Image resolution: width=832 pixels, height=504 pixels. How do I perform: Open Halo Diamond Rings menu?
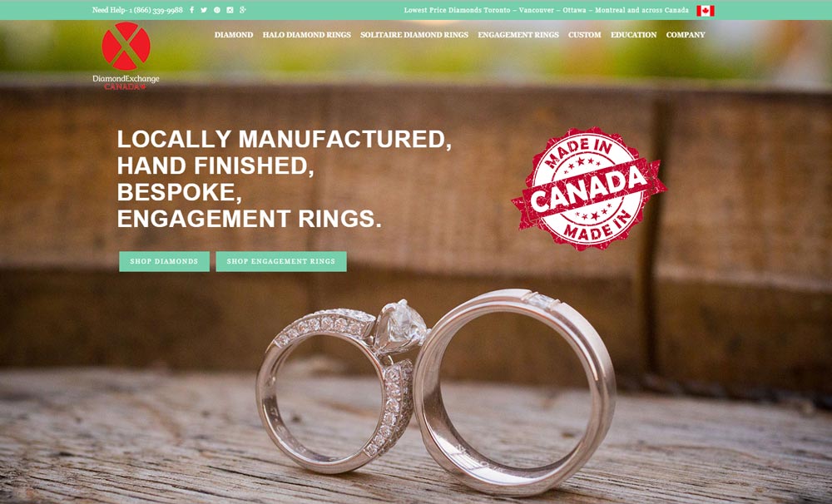(307, 34)
